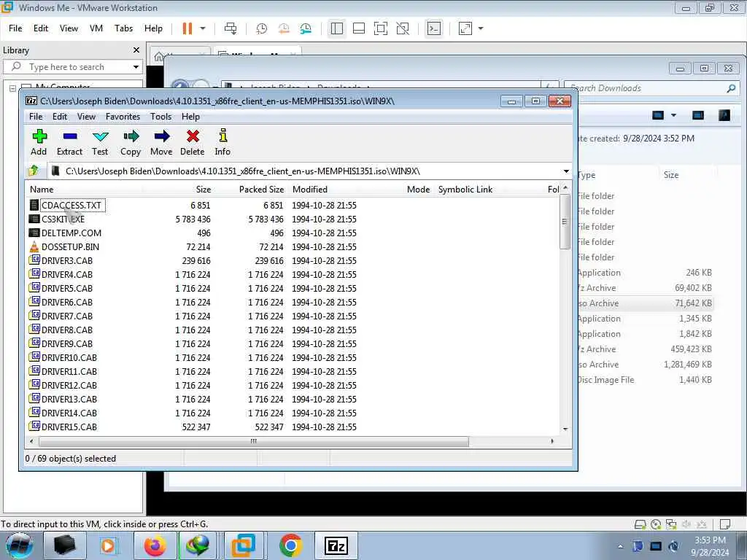Sort 7-Zip list by Packed Size column
747x560 pixels.
[249, 189]
